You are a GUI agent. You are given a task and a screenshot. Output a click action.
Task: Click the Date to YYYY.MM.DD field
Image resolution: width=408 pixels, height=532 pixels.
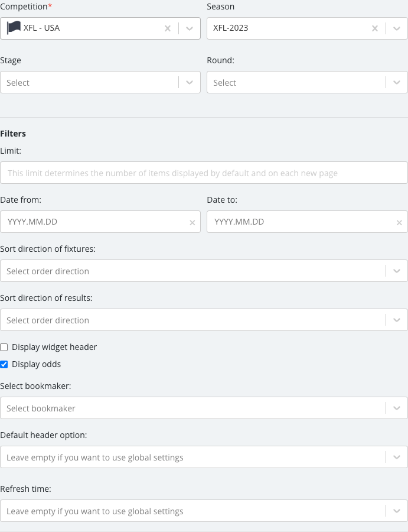pos(307,222)
